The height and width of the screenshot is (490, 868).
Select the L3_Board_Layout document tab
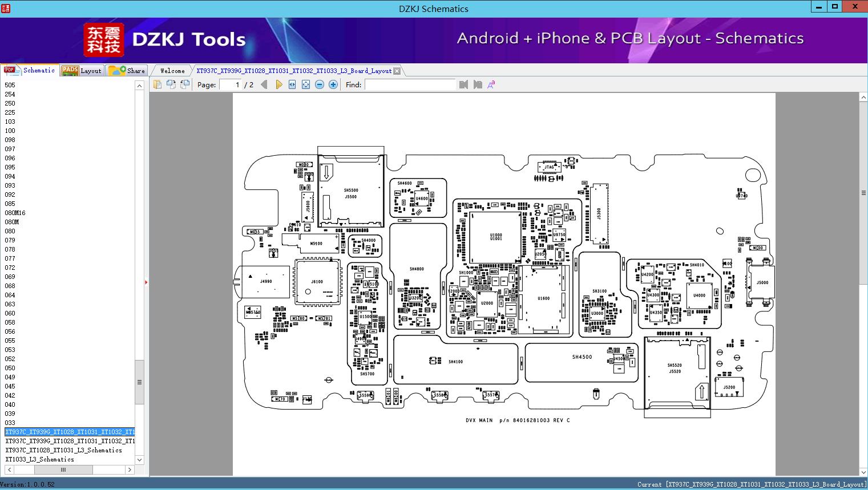[x=294, y=71]
